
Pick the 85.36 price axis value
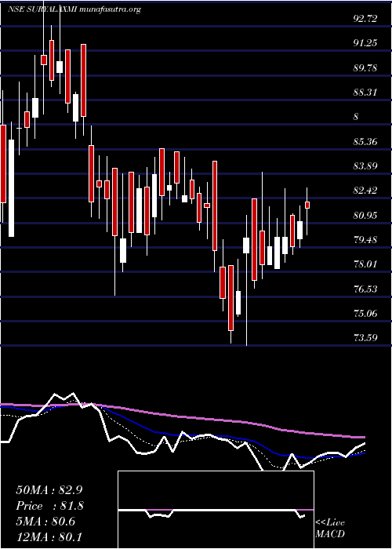365,142
